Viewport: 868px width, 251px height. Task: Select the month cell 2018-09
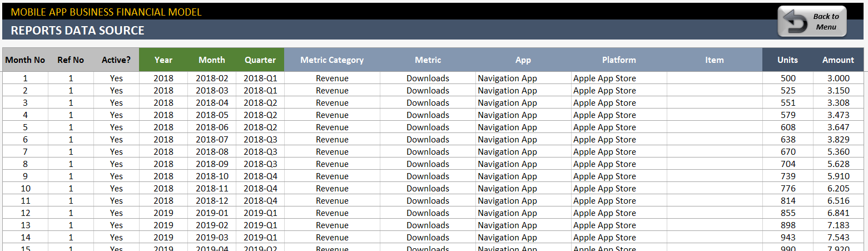pyautogui.click(x=212, y=164)
